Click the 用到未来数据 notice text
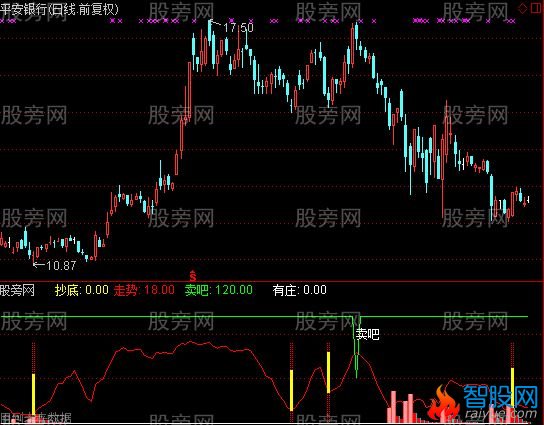 (36, 418)
